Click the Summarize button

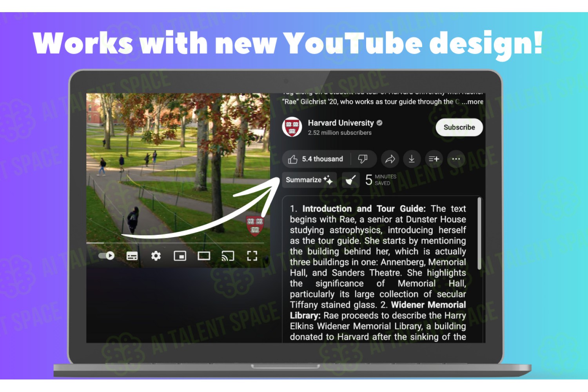coord(309,180)
